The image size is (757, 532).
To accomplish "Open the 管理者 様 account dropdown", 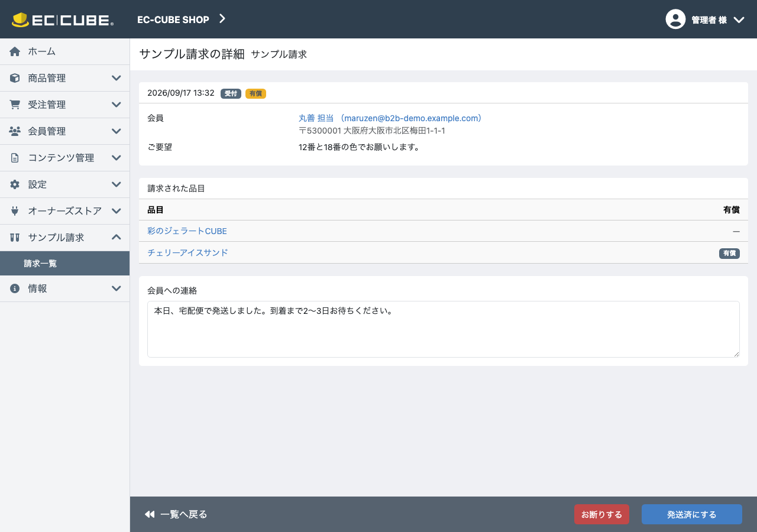I will pos(705,20).
